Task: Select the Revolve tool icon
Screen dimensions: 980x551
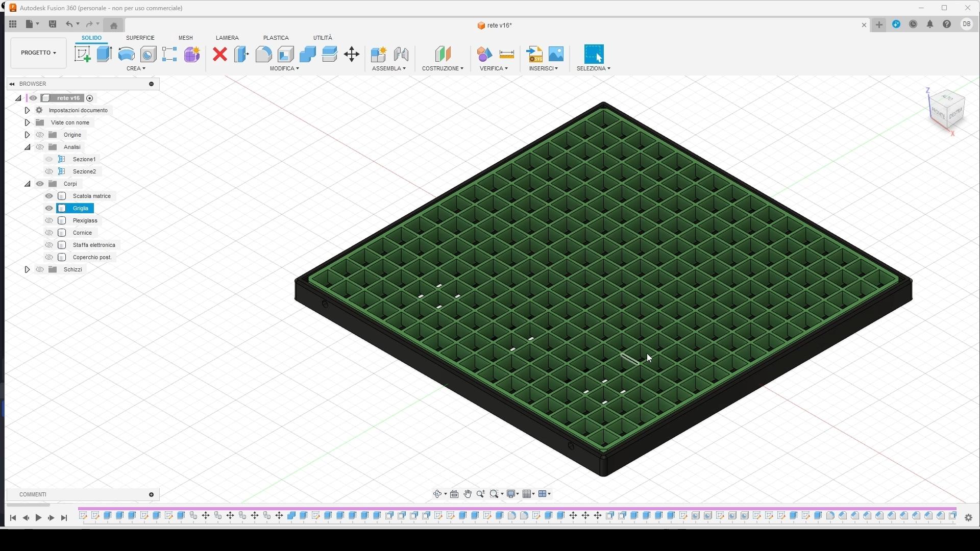Action: pos(126,54)
